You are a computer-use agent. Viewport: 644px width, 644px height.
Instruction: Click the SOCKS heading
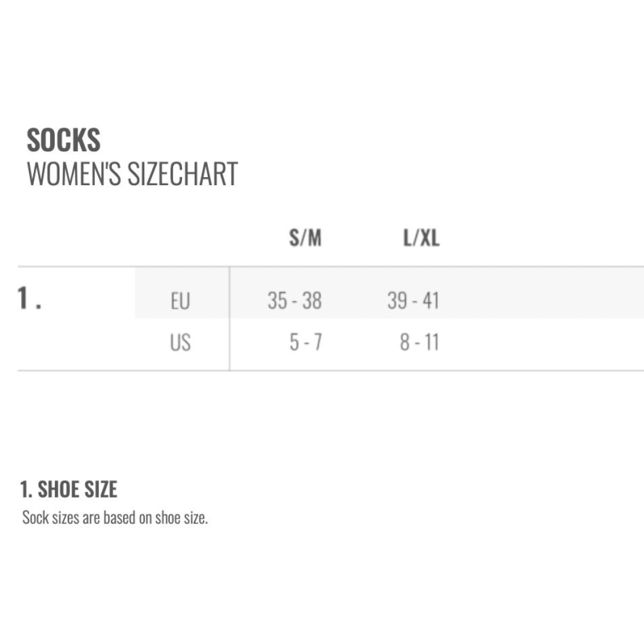pyautogui.click(x=64, y=140)
